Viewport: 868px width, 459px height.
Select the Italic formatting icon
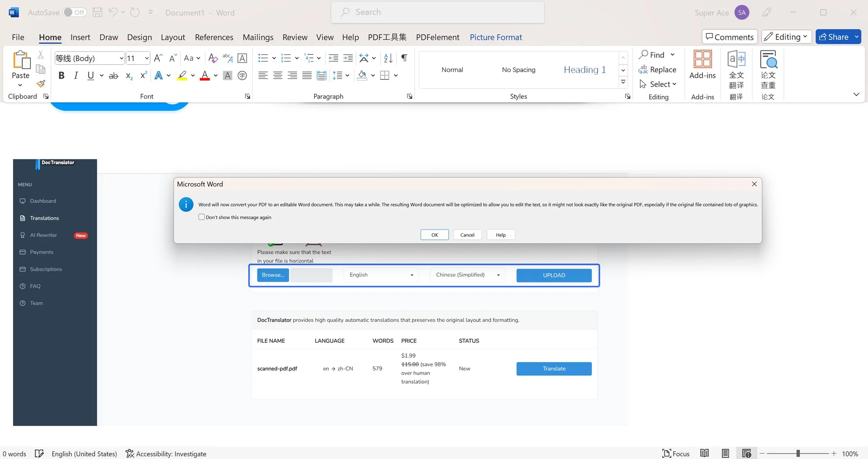(75, 75)
